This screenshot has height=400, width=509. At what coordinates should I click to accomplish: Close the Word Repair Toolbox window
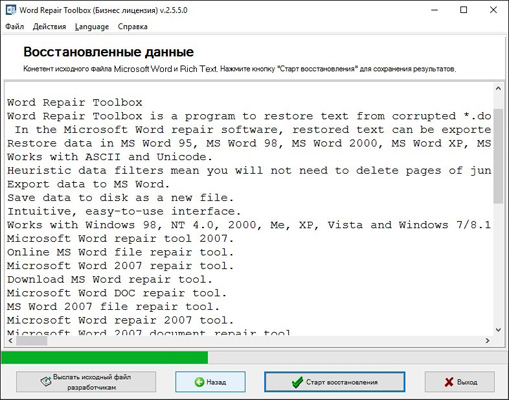point(493,10)
